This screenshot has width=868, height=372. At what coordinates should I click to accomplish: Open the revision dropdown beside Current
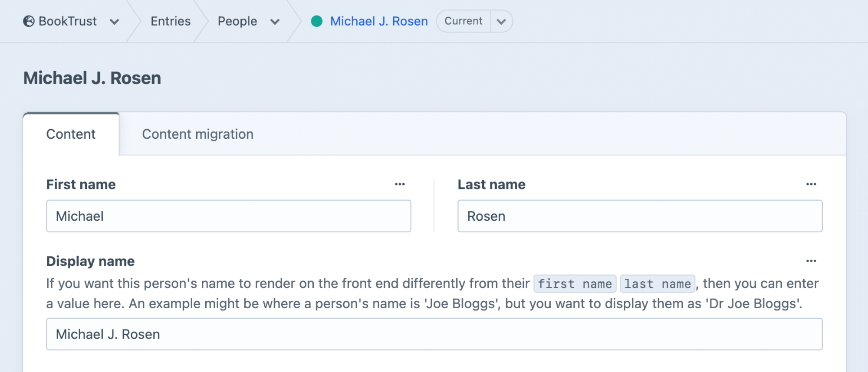point(501,21)
